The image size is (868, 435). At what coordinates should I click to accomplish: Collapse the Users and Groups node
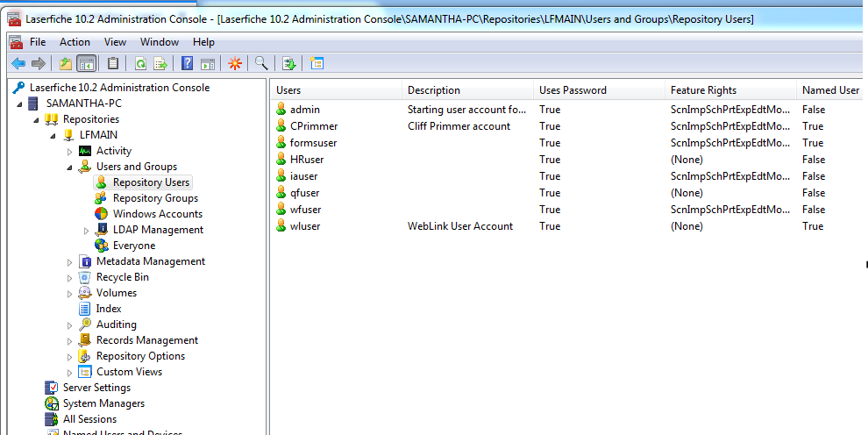(x=70, y=168)
